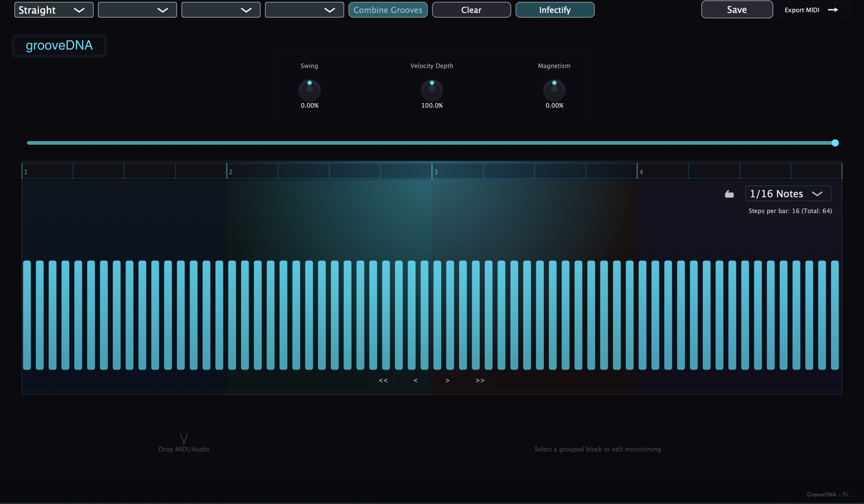
Task: Enable Combine Grooves mode
Action: coord(388,10)
